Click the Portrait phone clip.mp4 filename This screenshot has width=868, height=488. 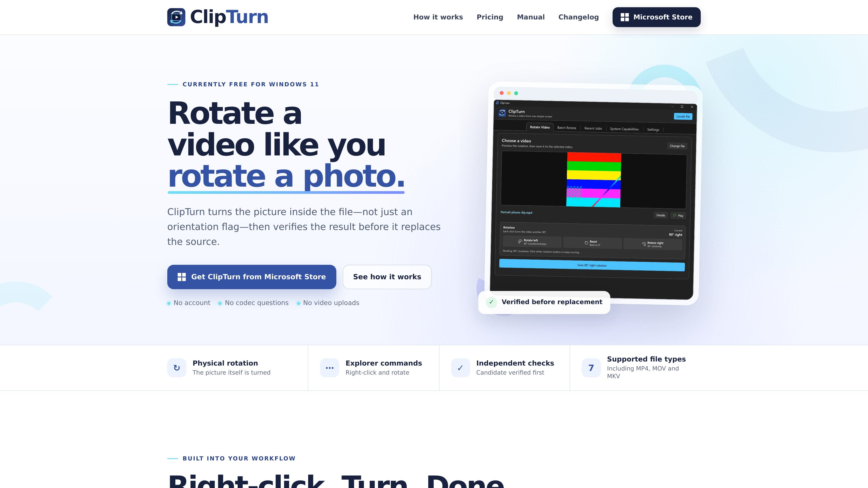[516, 213]
